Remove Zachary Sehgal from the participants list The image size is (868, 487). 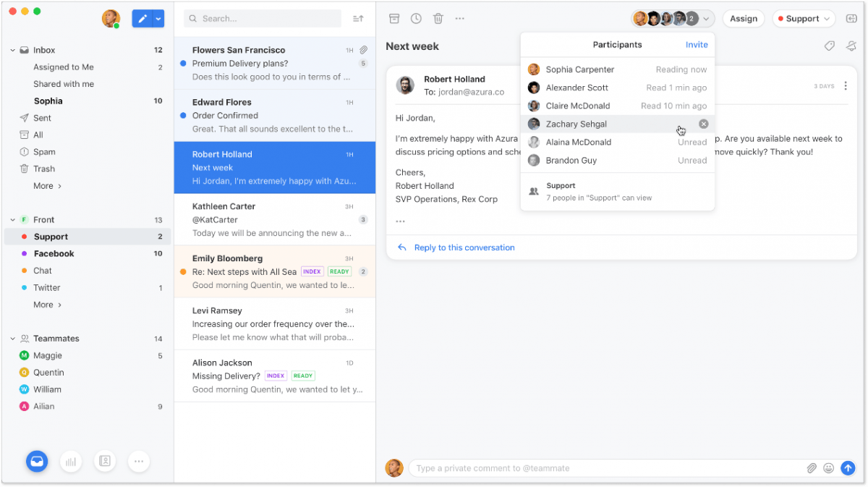click(x=703, y=124)
